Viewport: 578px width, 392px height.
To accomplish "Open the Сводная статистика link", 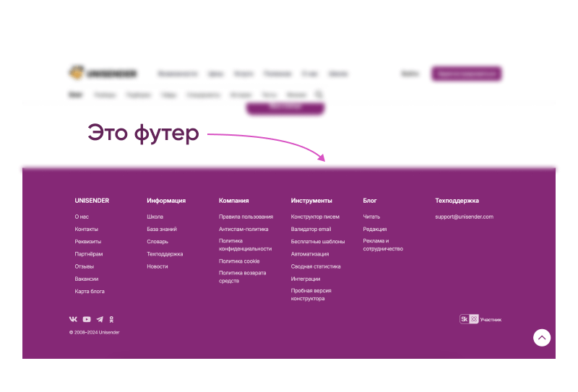I will pos(316,266).
